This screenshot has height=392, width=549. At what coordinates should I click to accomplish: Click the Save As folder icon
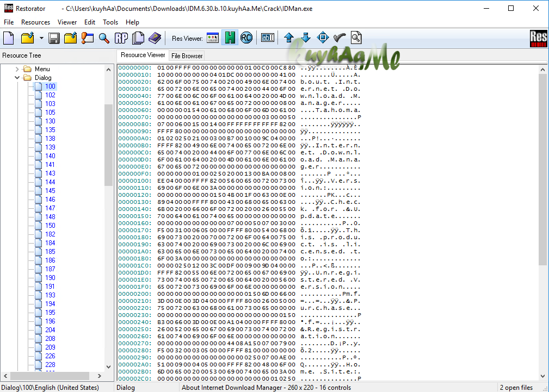[70, 38]
